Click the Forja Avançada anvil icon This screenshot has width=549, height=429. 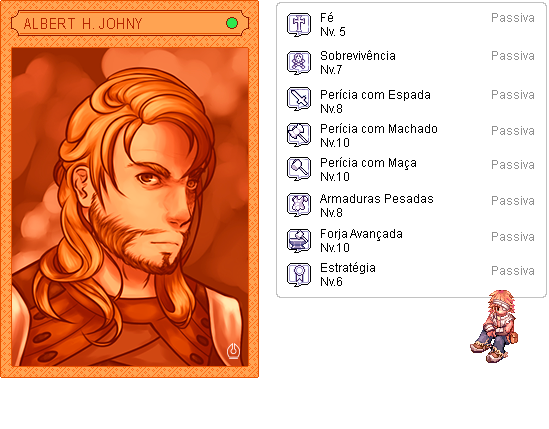[x=299, y=241]
